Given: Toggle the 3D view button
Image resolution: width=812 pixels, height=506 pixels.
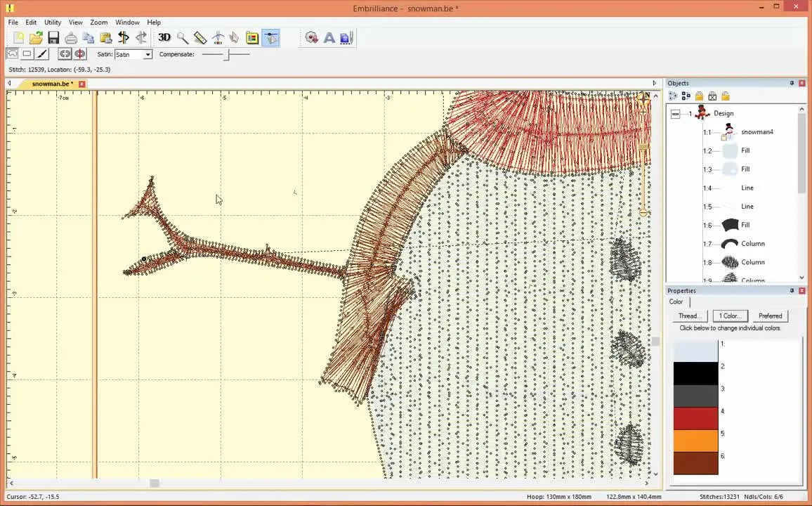Looking at the screenshot, I should 164,37.
